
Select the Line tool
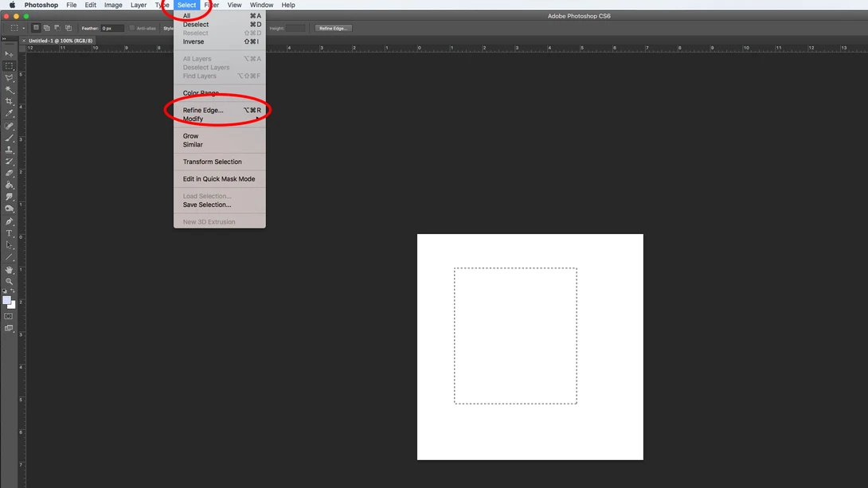9,257
